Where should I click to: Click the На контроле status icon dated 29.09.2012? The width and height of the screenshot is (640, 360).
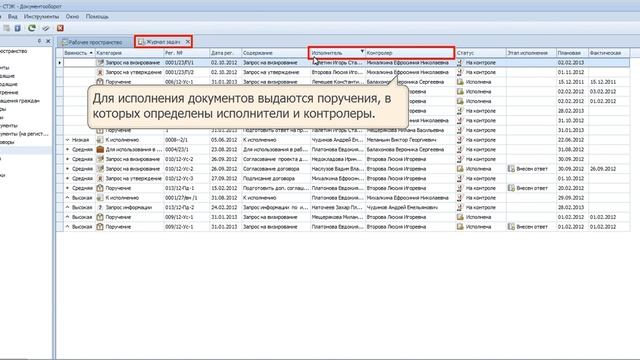coord(460,198)
